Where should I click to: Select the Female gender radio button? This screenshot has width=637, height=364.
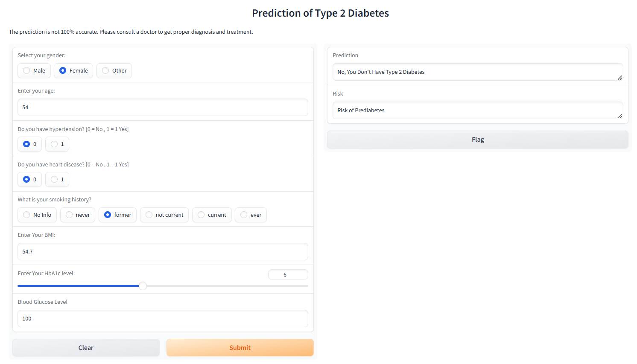click(73, 71)
